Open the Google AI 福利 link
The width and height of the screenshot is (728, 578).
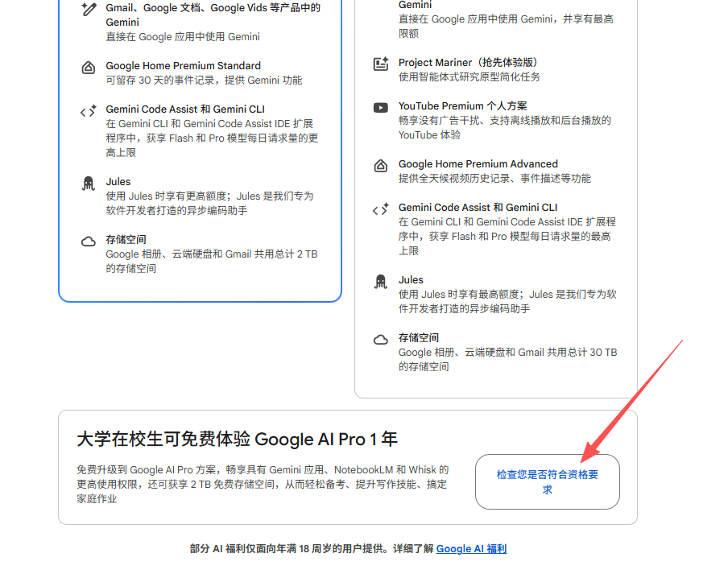(x=471, y=549)
